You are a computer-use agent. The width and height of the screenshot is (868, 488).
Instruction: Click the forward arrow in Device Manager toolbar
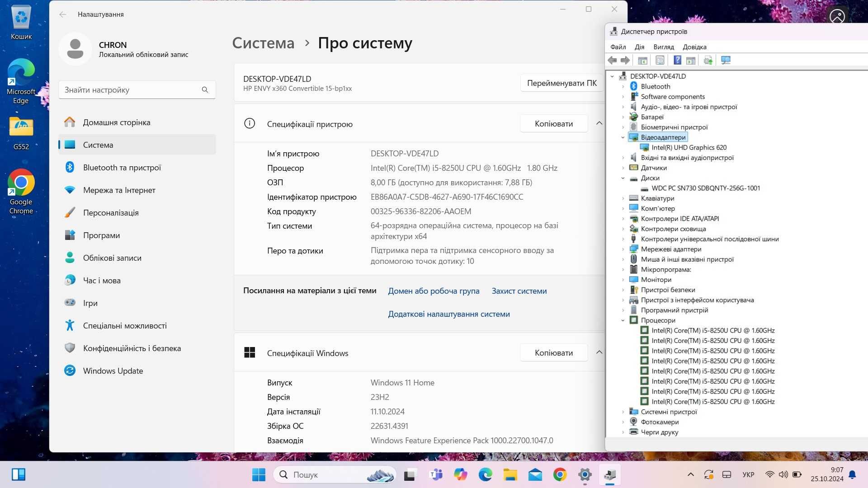[x=626, y=60]
